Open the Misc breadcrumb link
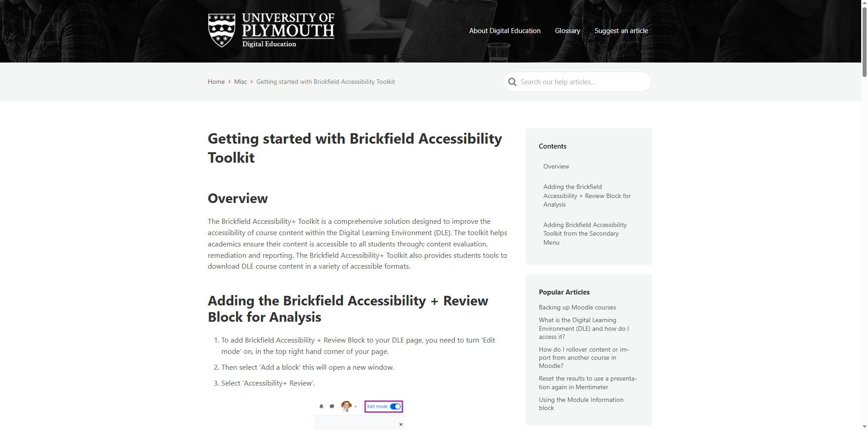Screen dimensions: 868x430 tap(241, 82)
